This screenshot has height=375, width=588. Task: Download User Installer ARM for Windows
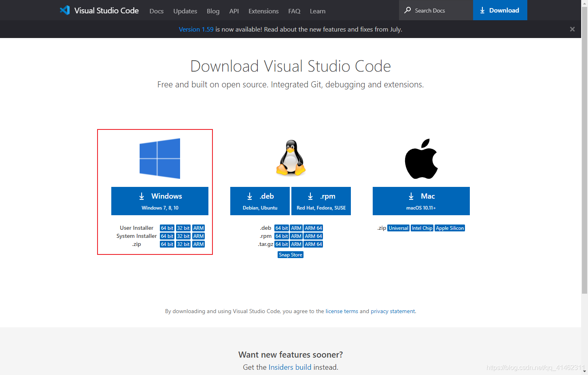[x=198, y=228]
